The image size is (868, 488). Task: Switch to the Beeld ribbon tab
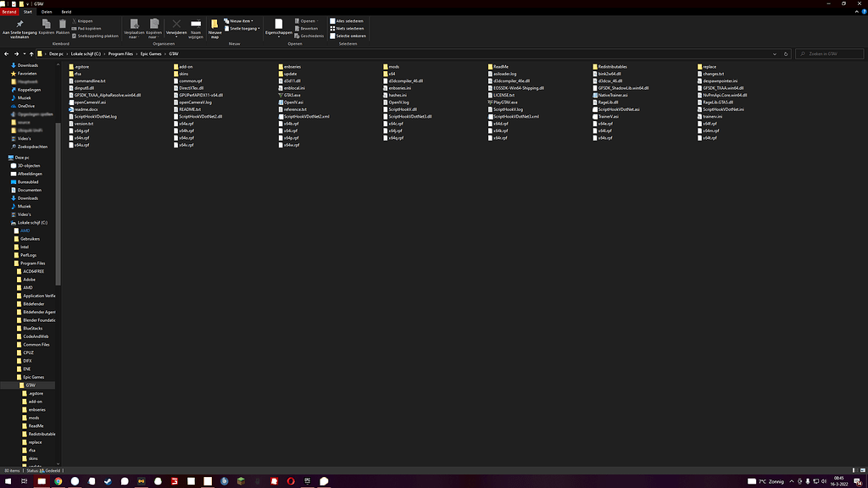(65, 12)
